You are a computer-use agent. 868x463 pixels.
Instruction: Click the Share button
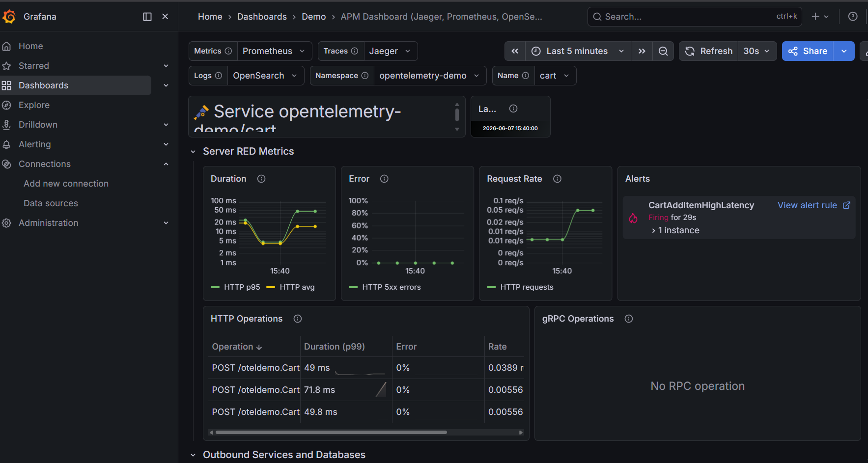(808, 51)
